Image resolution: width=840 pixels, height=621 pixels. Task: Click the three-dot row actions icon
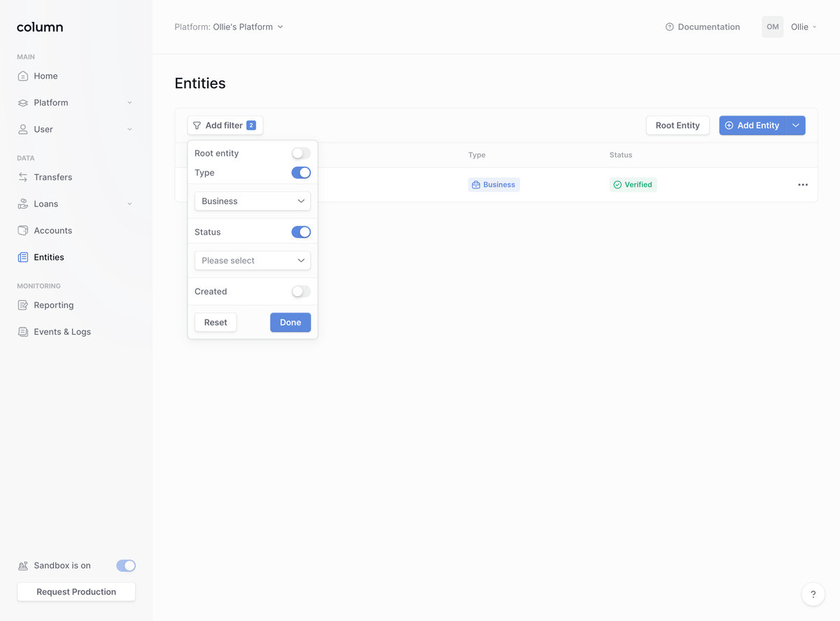(803, 185)
